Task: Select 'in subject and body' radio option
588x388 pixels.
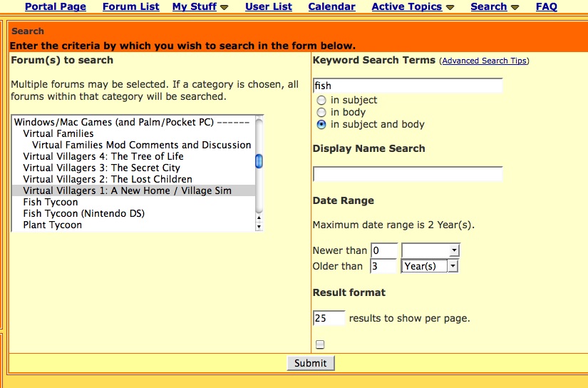Action: (321, 124)
